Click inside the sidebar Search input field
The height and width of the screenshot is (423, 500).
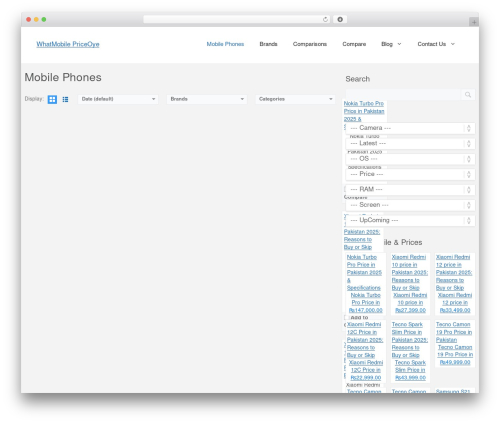403,95
